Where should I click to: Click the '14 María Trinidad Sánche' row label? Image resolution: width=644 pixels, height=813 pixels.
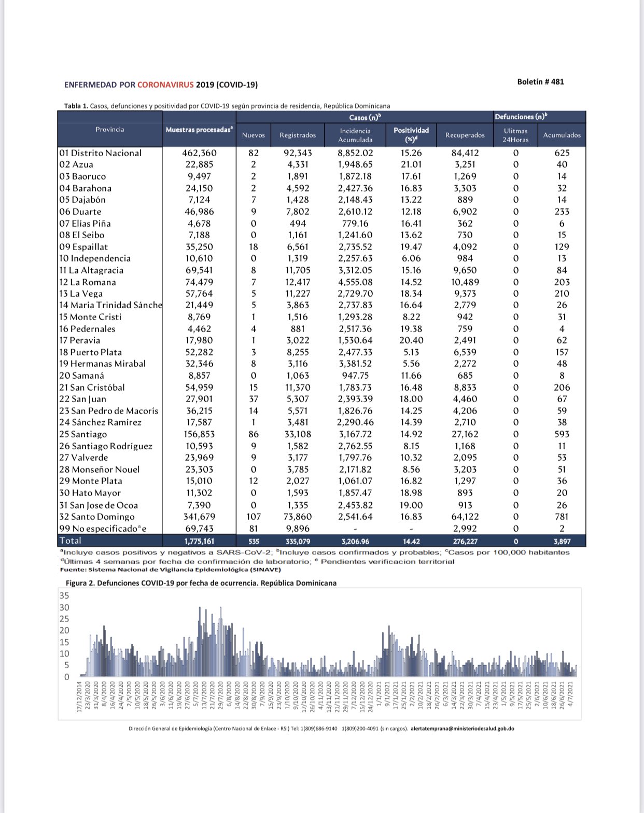[110, 305]
